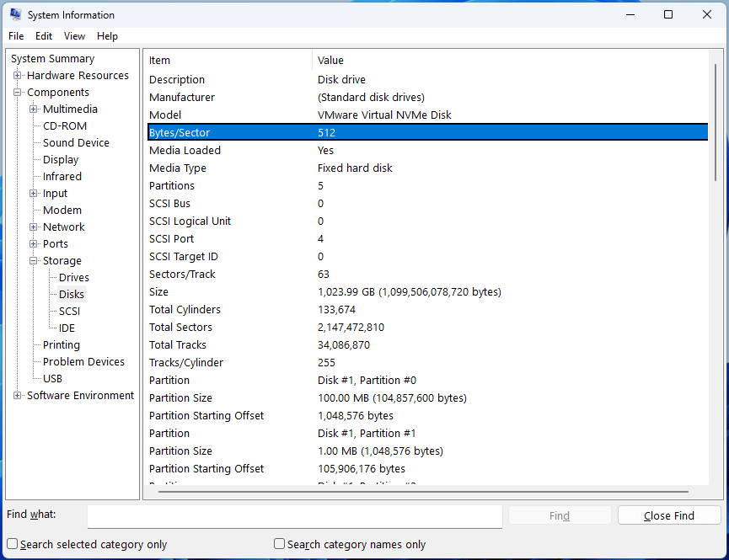The image size is (729, 560).
Task: Open the Problem Devices category
Action: [84, 361]
